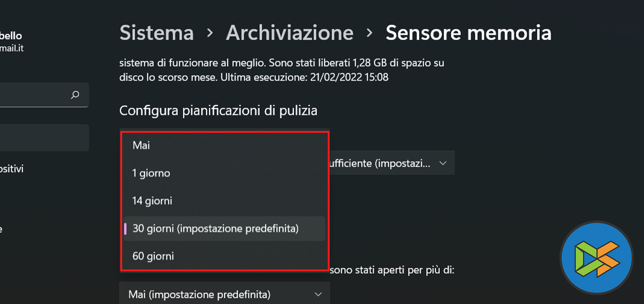
Task: Click the search magnifier icon
Action: click(75, 95)
